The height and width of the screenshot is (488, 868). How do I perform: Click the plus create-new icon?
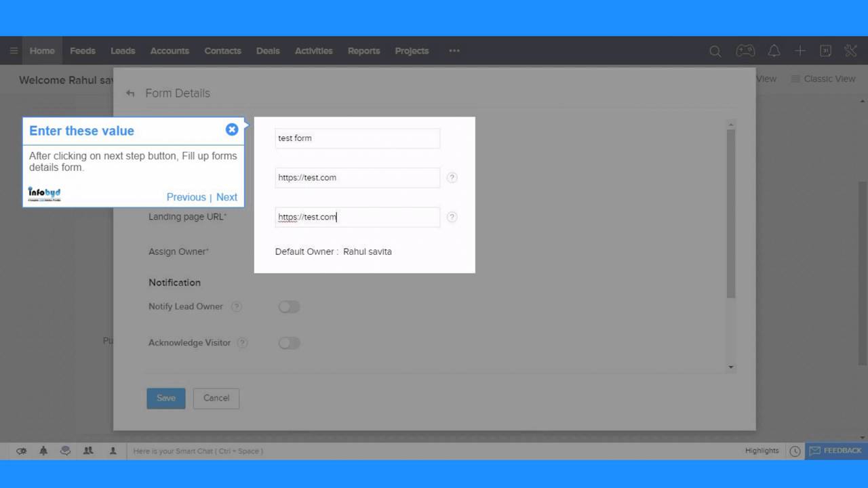800,51
